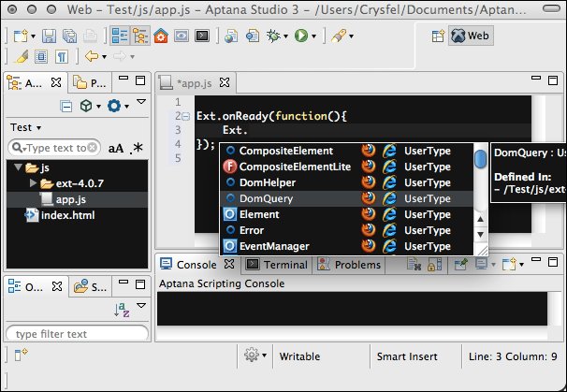Open the New dropdown arrow beside New icon

34,36
